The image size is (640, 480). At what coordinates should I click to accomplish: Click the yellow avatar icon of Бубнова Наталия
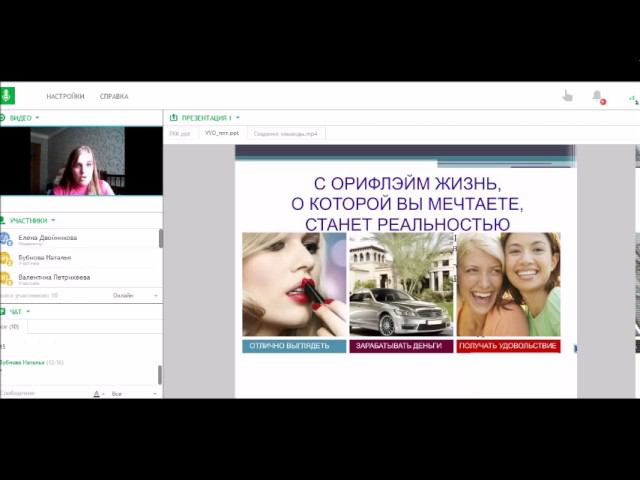[5, 259]
